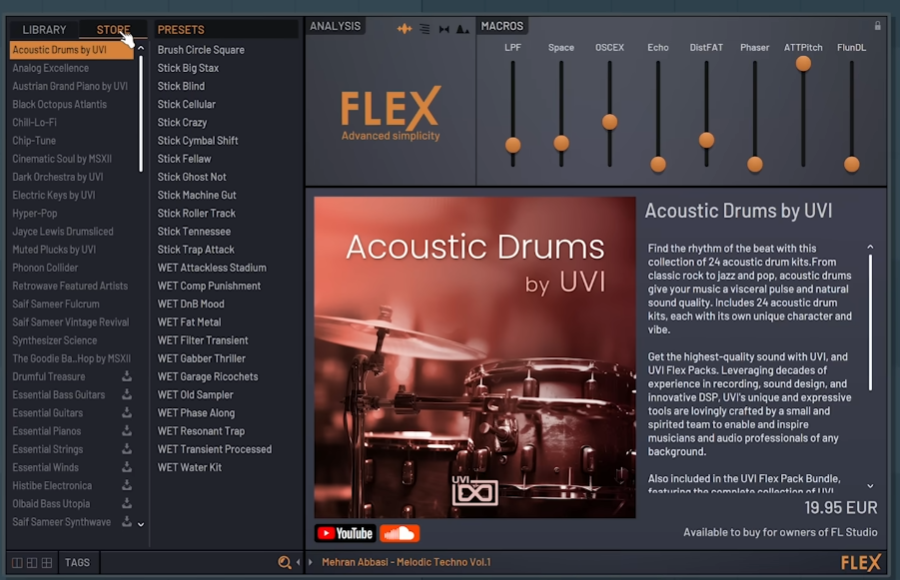The image size is (900, 580).
Task: Select Analog Excellence pack
Action: pos(72,68)
